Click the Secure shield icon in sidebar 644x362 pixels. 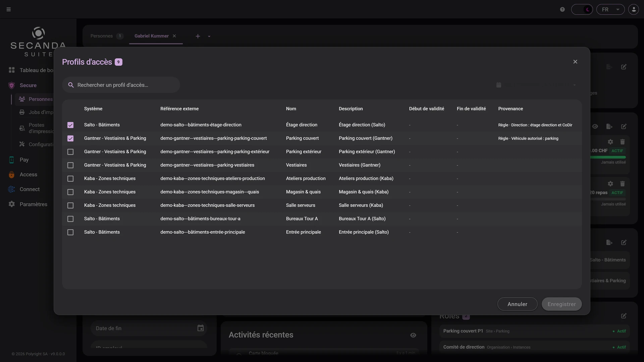(x=11, y=85)
